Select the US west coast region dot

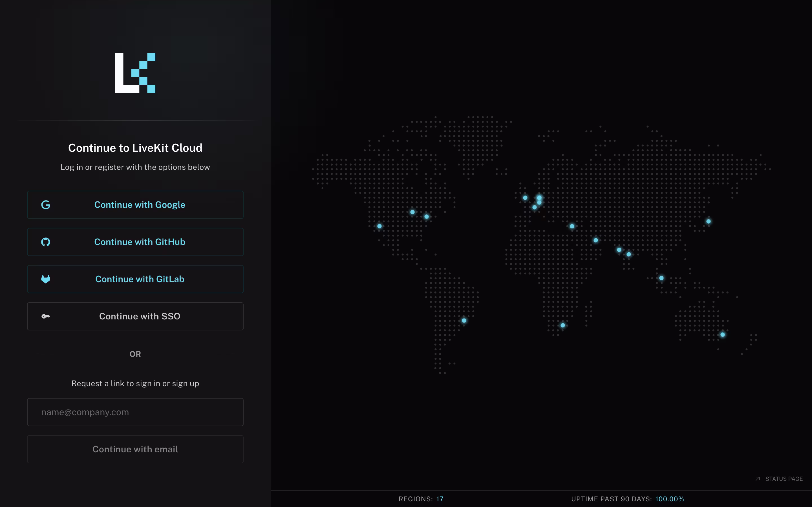(x=379, y=226)
